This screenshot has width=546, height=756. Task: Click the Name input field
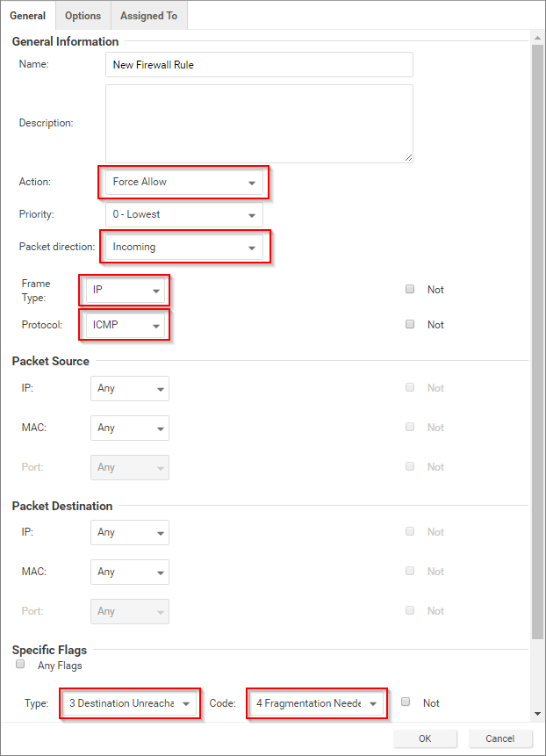259,65
